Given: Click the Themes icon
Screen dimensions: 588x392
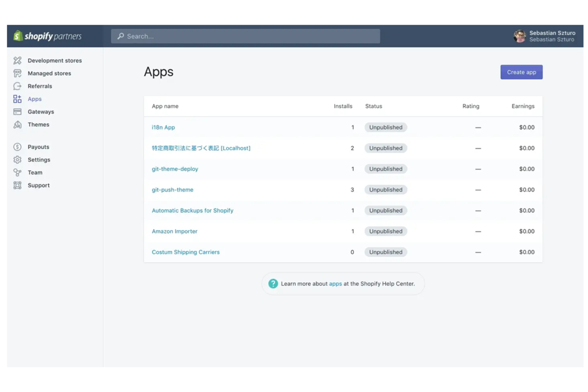Looking at the screenshot, I should (17, 124).
